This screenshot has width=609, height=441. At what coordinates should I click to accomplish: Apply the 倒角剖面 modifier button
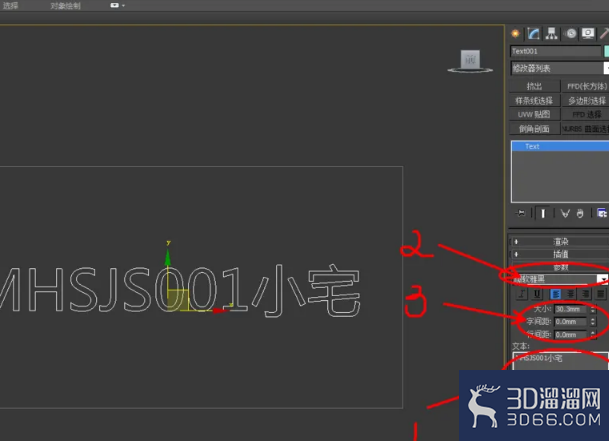(534, 129)
